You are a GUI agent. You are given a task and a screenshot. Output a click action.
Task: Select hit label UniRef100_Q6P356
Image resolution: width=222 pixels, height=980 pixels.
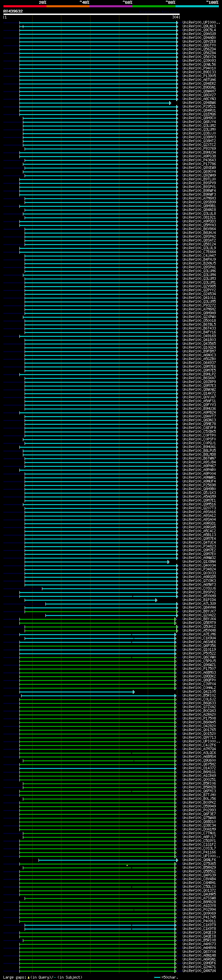(199, 646)
